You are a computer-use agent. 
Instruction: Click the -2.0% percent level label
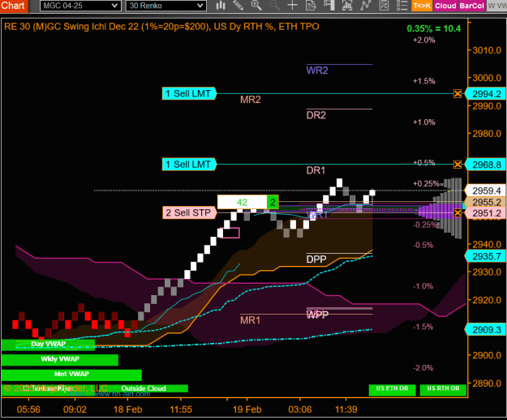tap(423, 367)
